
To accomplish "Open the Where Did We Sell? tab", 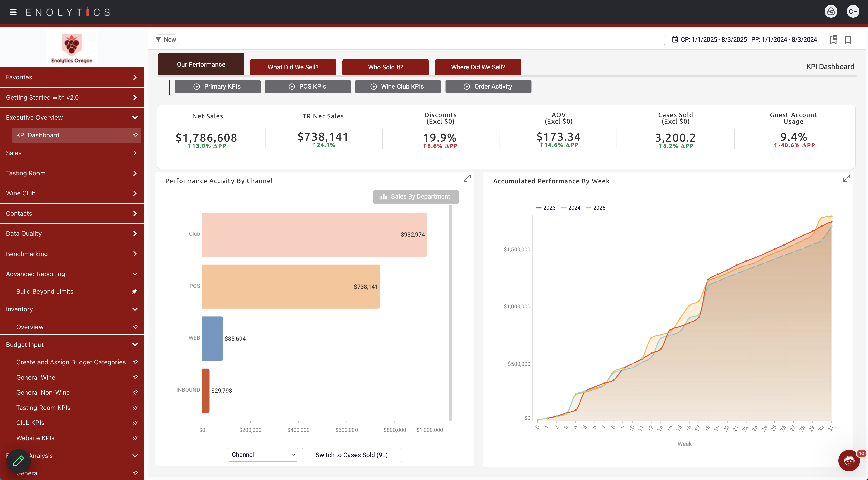I will [x=478, y=67].
